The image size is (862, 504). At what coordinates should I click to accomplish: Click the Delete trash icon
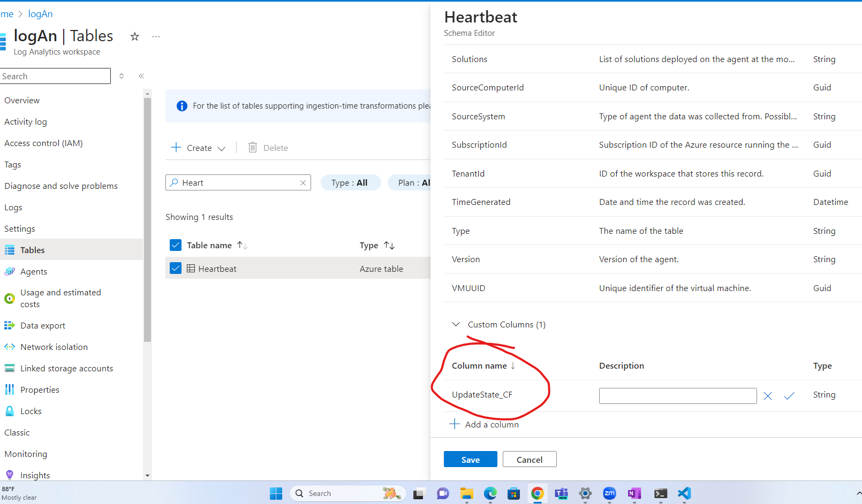[x=253, y=147]
